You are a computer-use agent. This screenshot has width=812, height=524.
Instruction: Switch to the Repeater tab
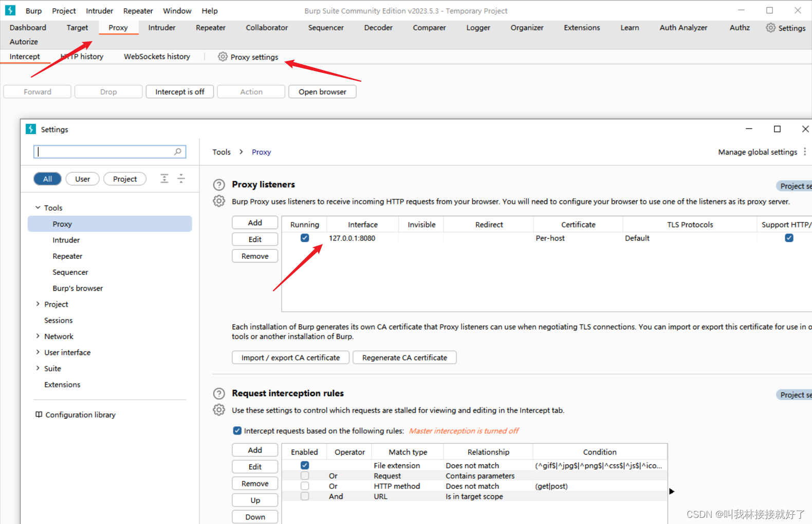coord(210,28)
